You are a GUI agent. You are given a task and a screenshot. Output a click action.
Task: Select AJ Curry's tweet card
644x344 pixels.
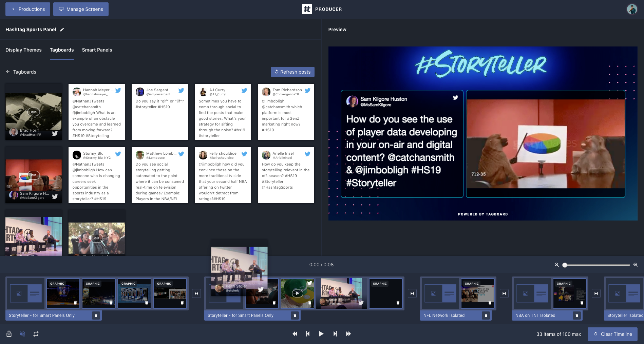(x=223, y=112)
